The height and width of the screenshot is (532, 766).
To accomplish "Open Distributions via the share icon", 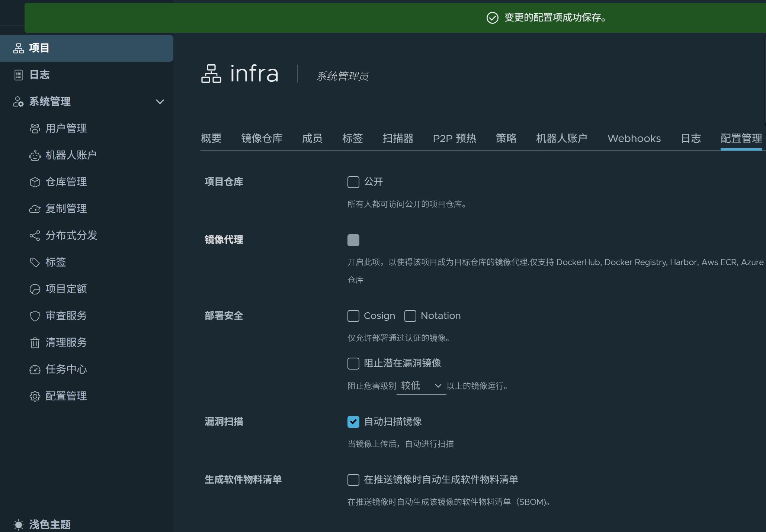I will (x=35, y=236).
